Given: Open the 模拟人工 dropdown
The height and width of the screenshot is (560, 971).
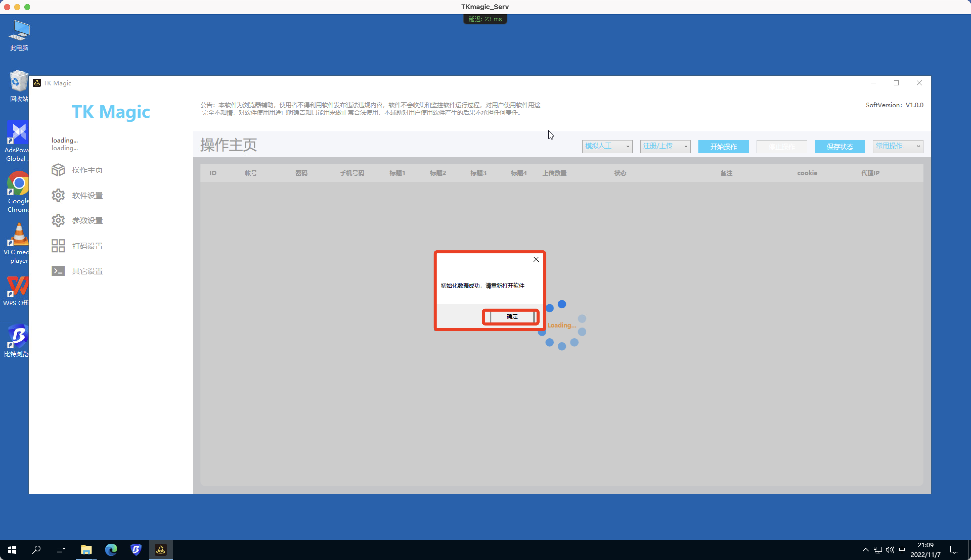Looking at the screenshot, I should [607, 146].
